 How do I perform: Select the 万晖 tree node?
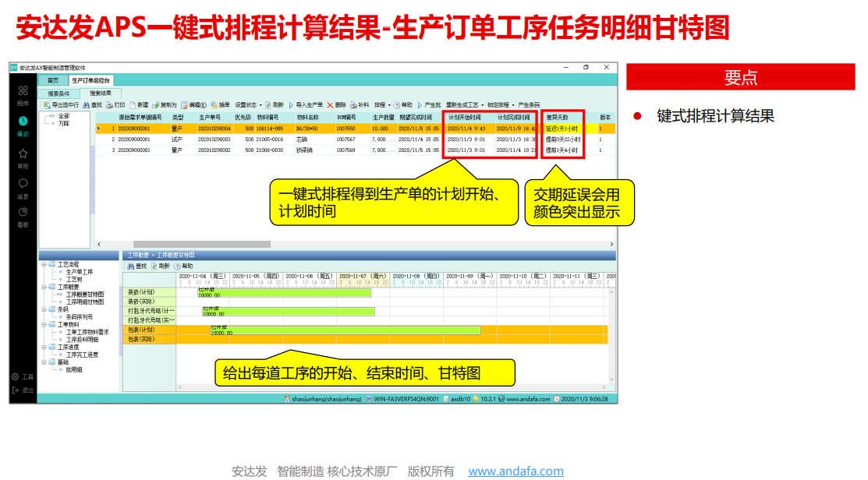[64, 123]
